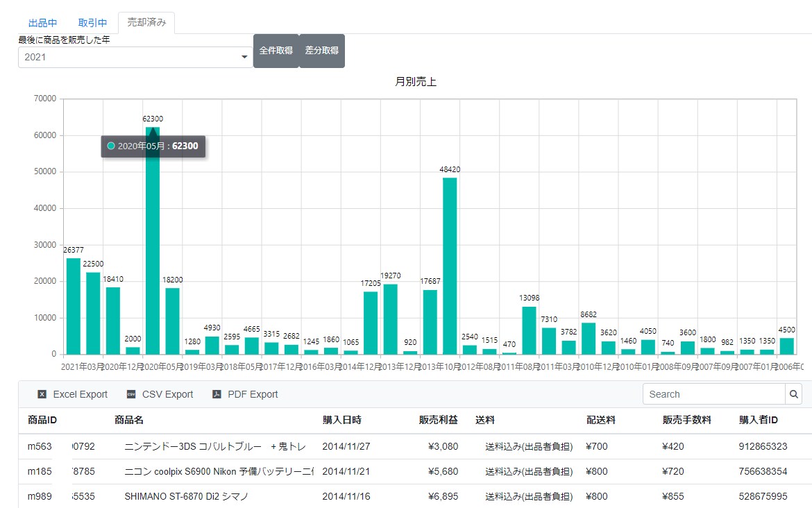The width and height of the screenshot is (812, 508).
Task: Select the ニンテンドー3DS コバルトブルー product name
Action: tap(215, 446)
